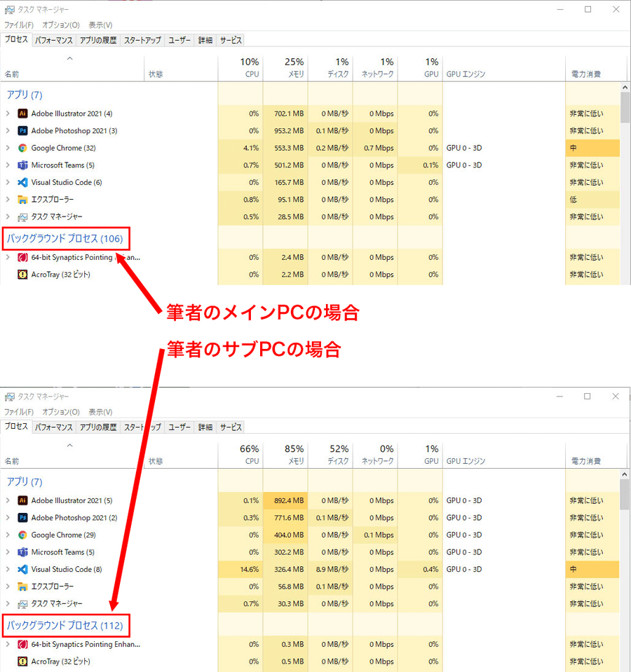Viewport: 631px width, 672px height.
Task: Maximize the bottom Task Manager window
Action: tap(588, 397)
